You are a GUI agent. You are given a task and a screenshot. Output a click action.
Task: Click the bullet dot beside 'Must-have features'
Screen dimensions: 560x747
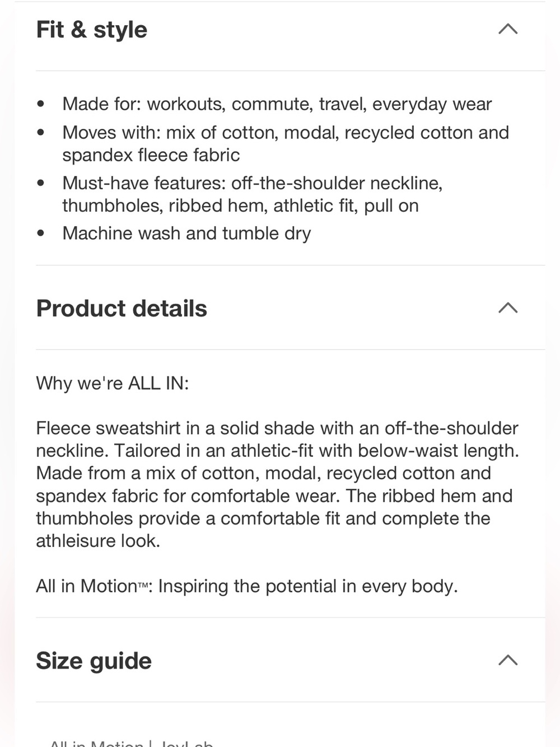[x=40, y=183]
